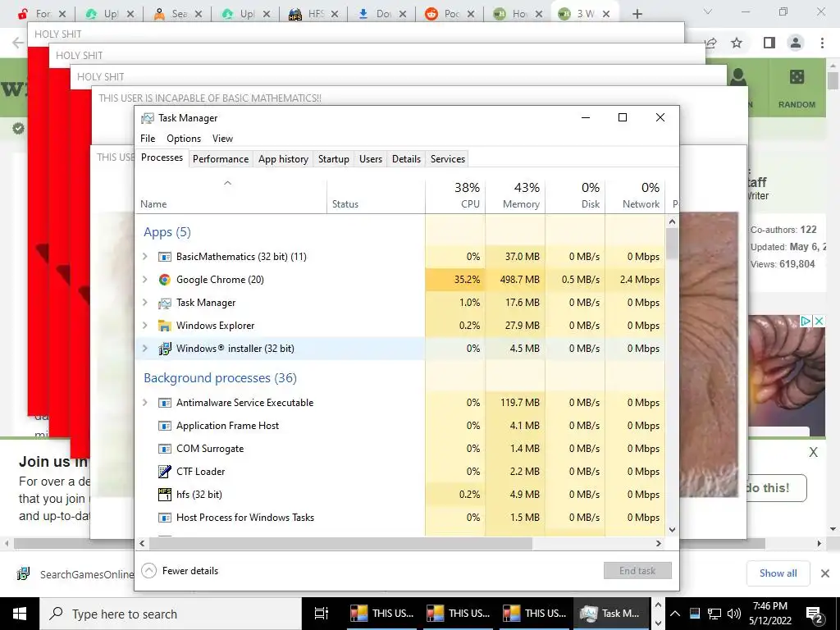The width and height of the screenshot is (840, 630).
Task: Click the COM Surrogate process icon
Action: tap(164, 449)
